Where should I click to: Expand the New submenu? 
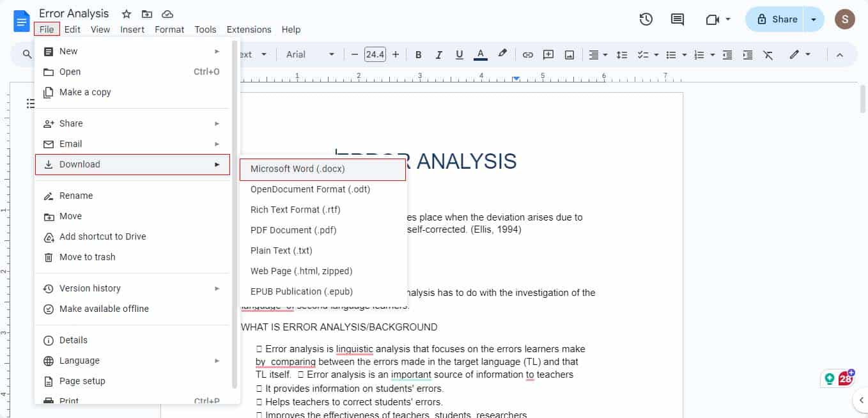[x=132, y=51]
